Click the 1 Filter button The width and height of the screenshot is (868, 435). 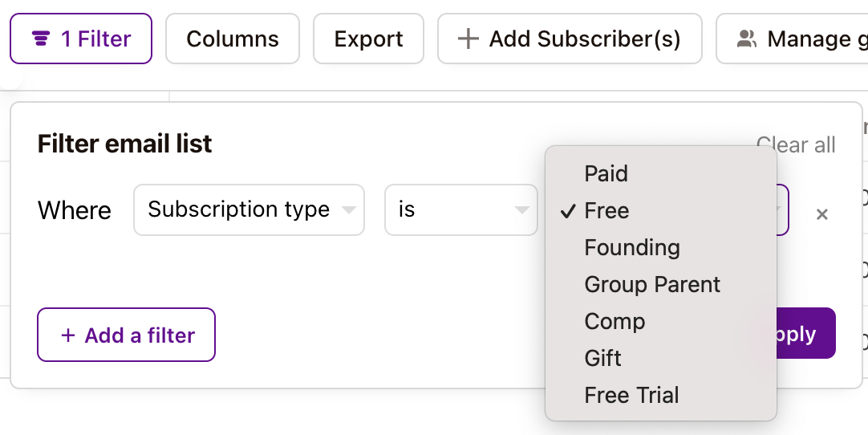[81, 39]
